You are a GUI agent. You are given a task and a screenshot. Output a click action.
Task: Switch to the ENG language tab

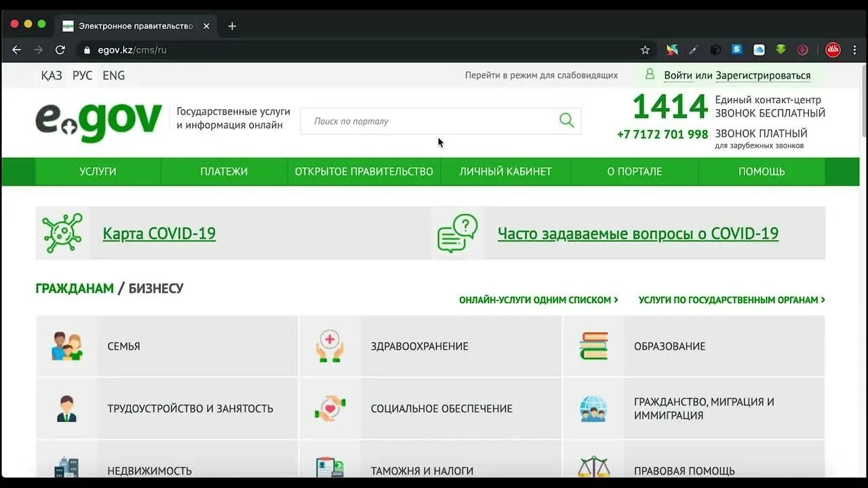(113, 75)
